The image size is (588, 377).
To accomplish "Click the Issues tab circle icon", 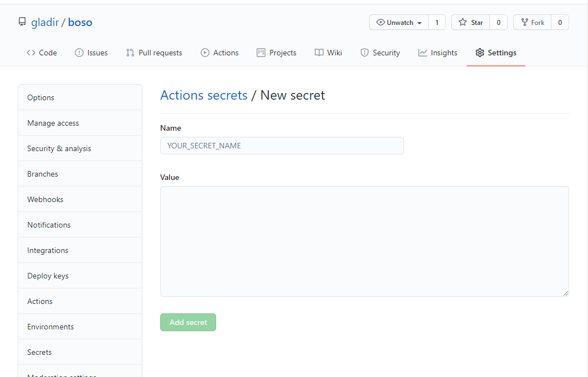I will coord(79,53).
